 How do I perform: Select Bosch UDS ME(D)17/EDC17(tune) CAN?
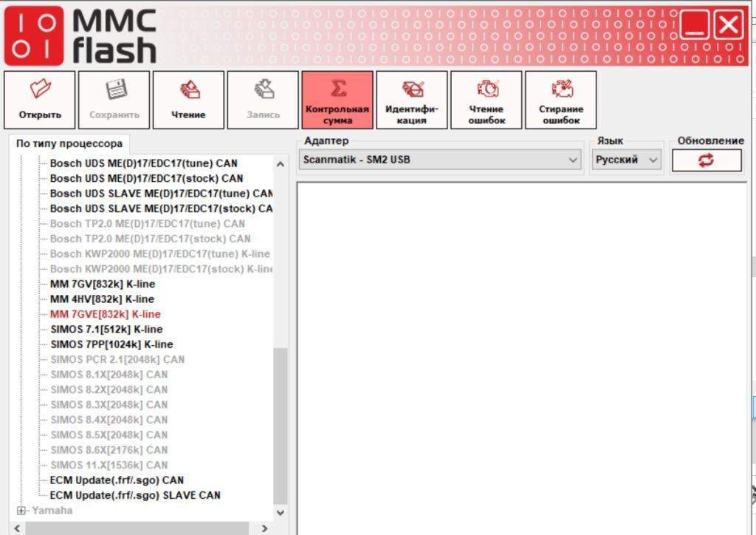click(144, 163)
